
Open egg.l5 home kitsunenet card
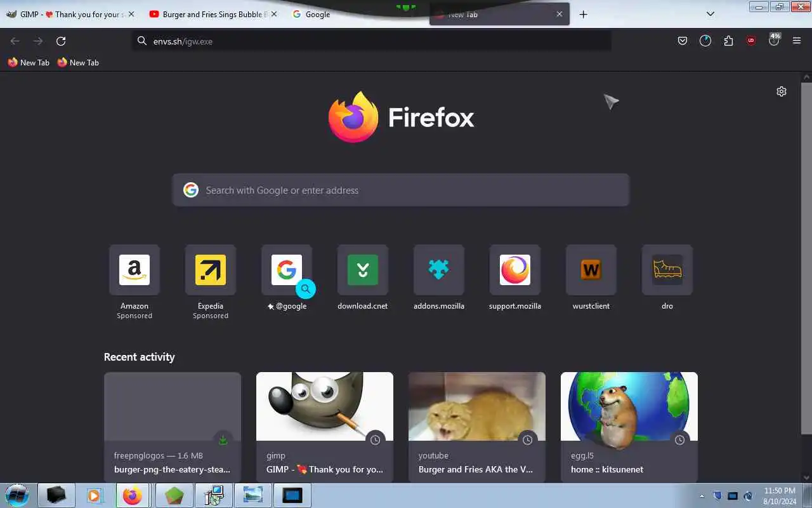click(x=629, y=427)
